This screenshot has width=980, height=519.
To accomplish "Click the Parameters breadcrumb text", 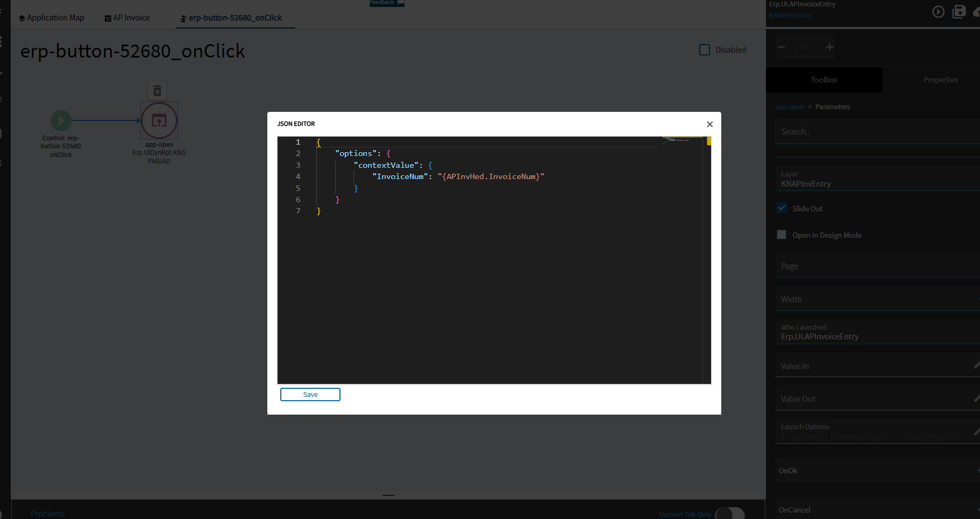I will 833,107.
